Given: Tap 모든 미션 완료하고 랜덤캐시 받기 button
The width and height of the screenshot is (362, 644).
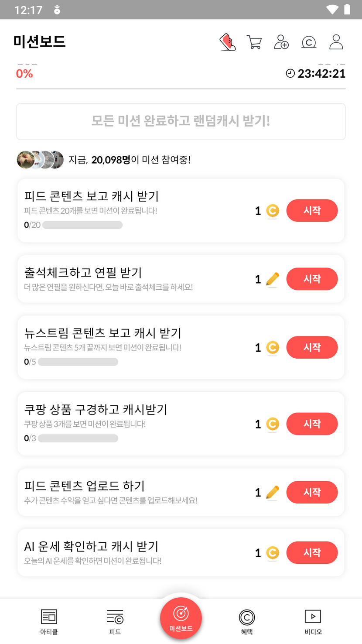Looking at the screenshot, I should coord(181,121).
